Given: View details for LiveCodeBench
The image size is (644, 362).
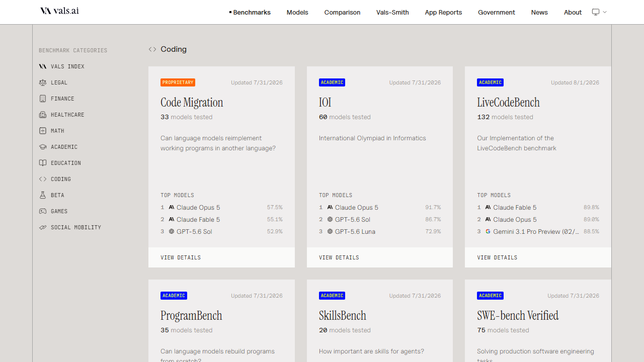Looking at the screenshot, I should 538,257.
